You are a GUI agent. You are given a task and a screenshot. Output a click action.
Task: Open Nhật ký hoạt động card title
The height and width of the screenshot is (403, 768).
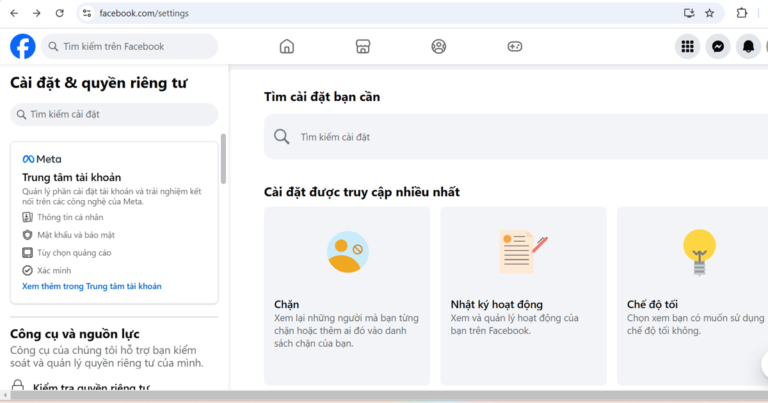(x=497, y=304)
